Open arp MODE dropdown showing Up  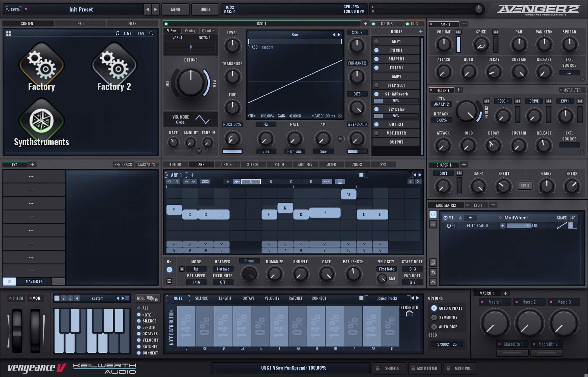[x=196, y=269]
